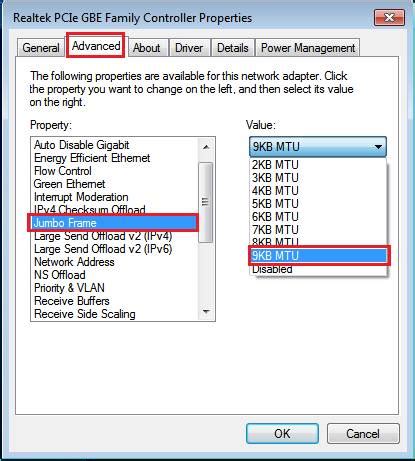Click the Cancel button
Image resolution: width=415 pixels, height=461 pixels.
[363, 433]
